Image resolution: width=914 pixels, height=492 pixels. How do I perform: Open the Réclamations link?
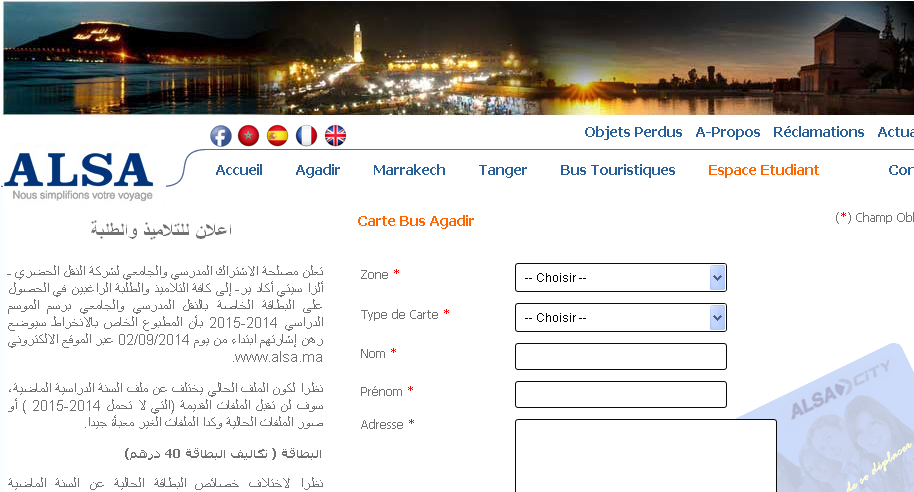coord(818,132)
